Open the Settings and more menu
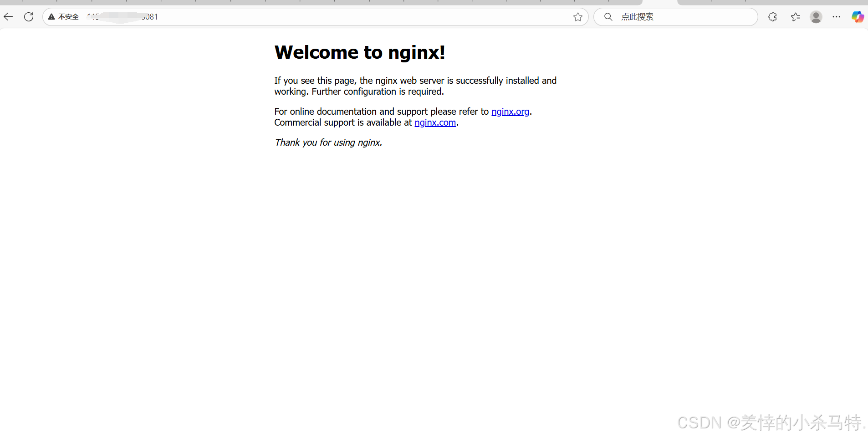 (837, 17)
